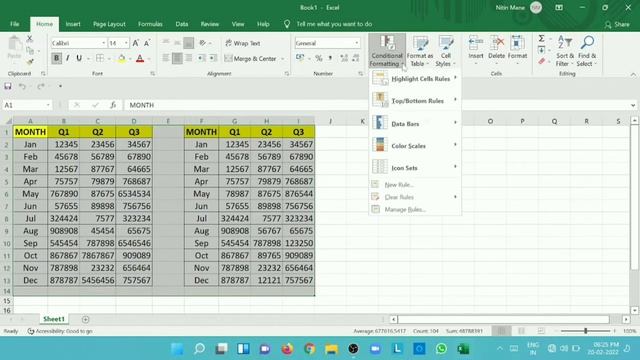Click the Accounting Number Format icon

pos(300,58)
